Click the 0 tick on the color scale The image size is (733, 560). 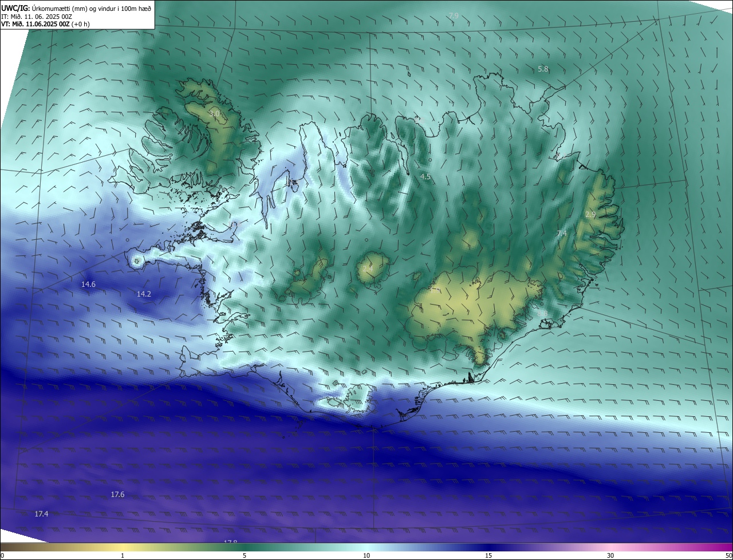pos(2,555)
